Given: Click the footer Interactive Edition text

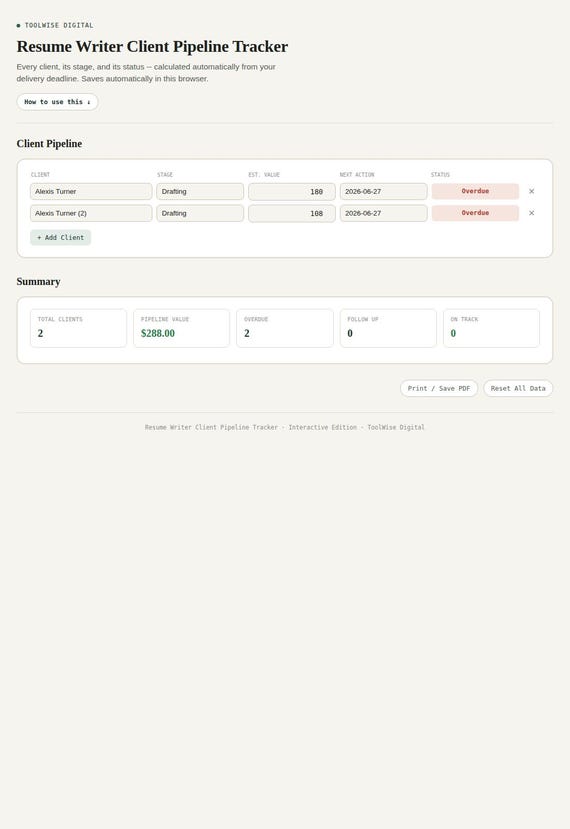Looking at the screenshot, I should click(323, 427).
